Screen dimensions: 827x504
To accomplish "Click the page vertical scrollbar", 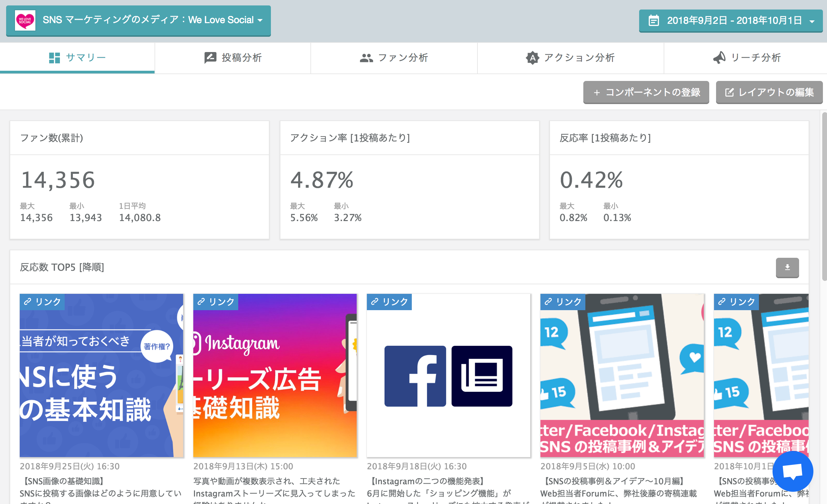I will [824, 197].
